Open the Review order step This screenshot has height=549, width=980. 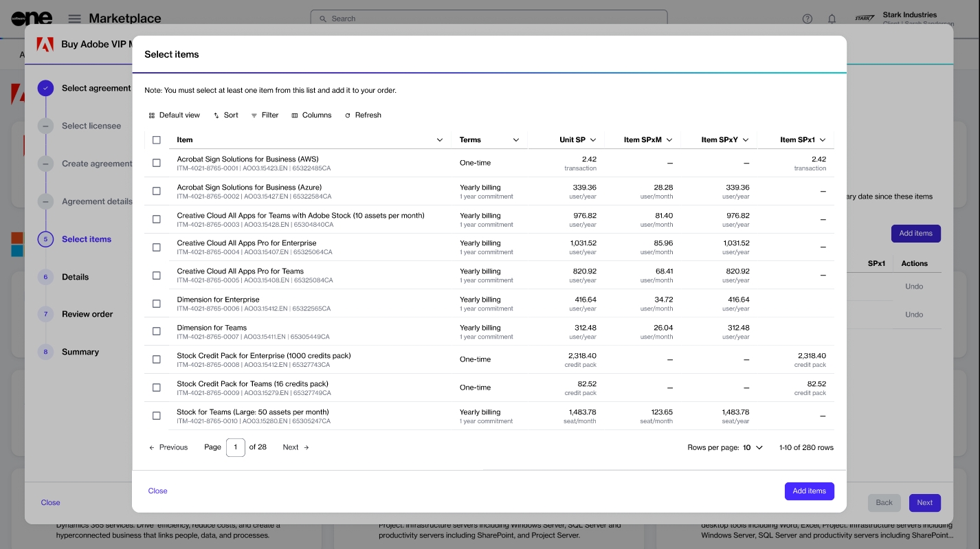point(87,314)
